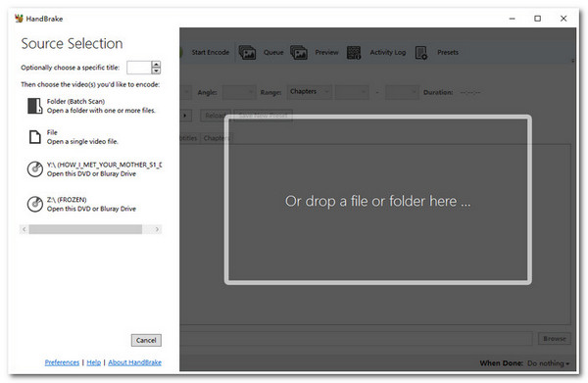
Task: Open the Angle dropdown
Action: tap(239, 92)
